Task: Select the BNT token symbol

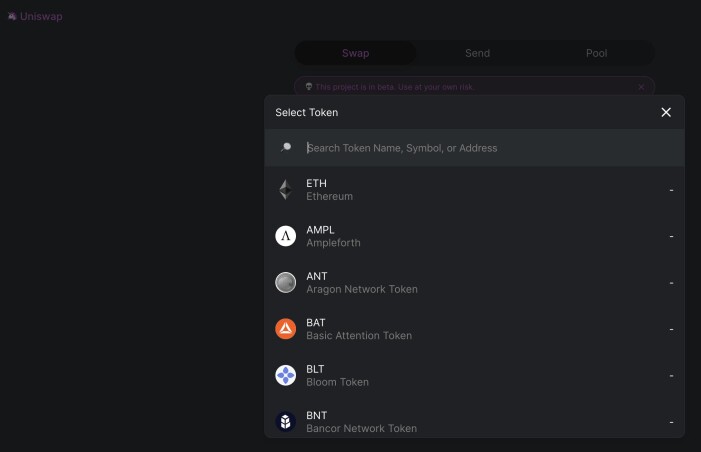Action: (317, 416)
